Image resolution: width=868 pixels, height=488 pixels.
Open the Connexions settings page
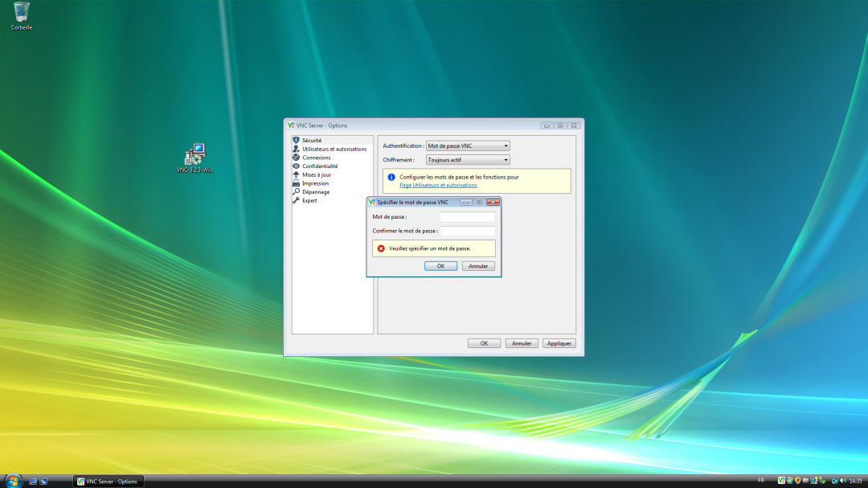pyautogui.click(x=316, y=158)
